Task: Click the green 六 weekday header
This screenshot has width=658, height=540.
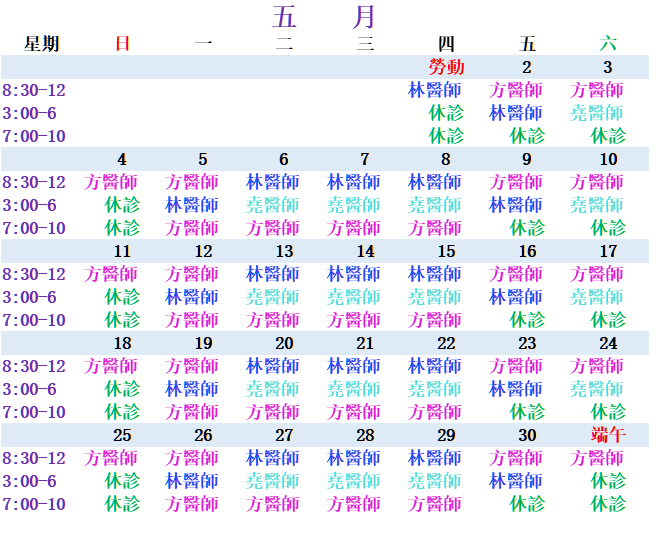Action: tap(608, 44)
